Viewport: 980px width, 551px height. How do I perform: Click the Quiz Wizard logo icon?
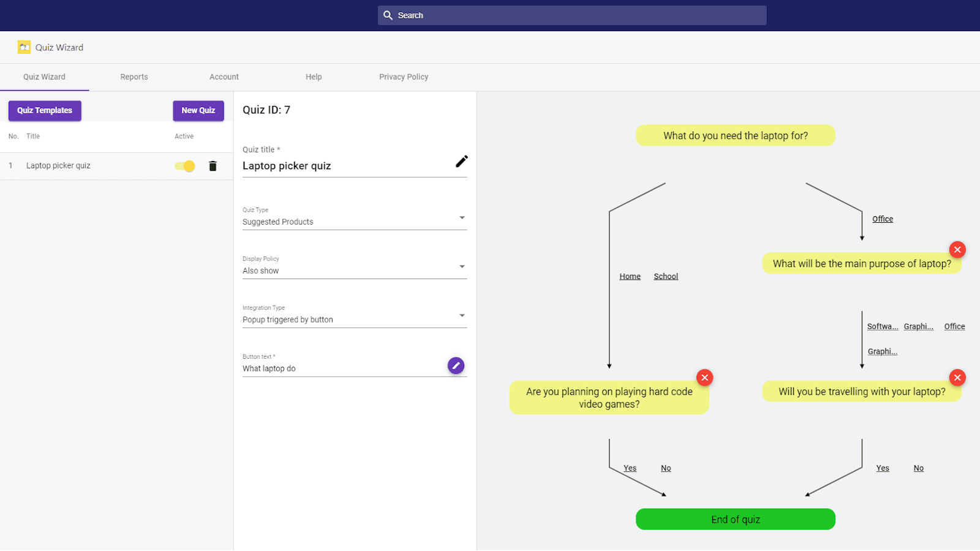click(24, 47)
